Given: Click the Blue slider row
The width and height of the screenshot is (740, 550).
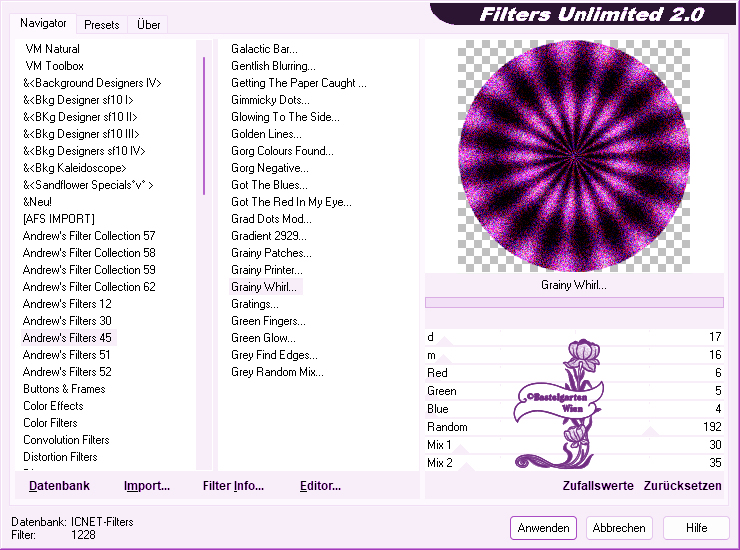Looking at the screenshot, I should [574, 409].
